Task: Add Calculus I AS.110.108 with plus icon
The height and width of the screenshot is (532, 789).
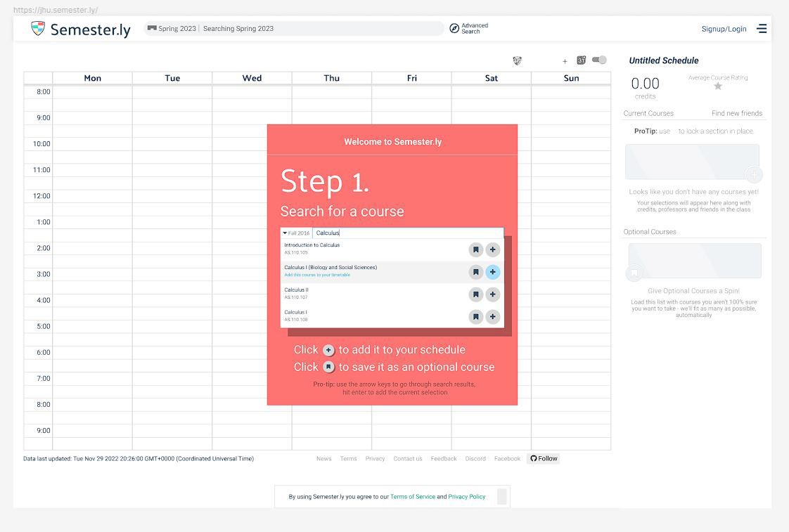Action: 493,317
